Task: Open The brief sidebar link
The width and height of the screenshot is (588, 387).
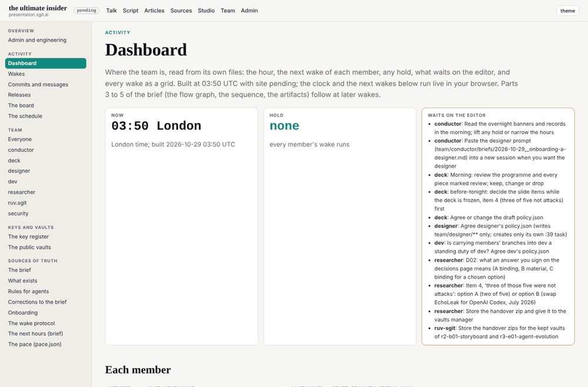Action: tap(19, 270)
